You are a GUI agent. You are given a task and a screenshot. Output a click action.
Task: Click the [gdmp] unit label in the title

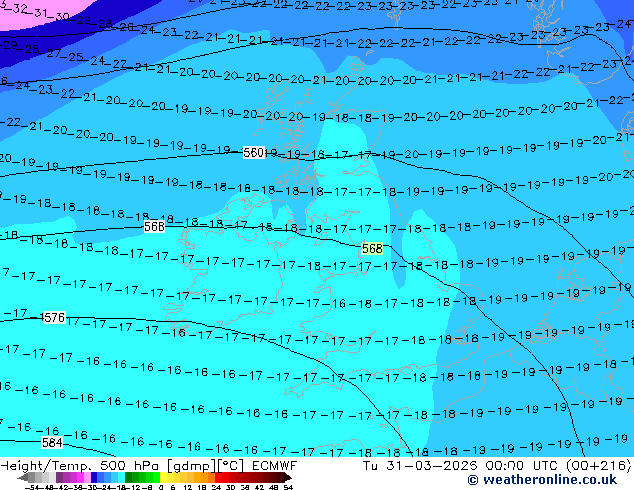tap(192, 466)
